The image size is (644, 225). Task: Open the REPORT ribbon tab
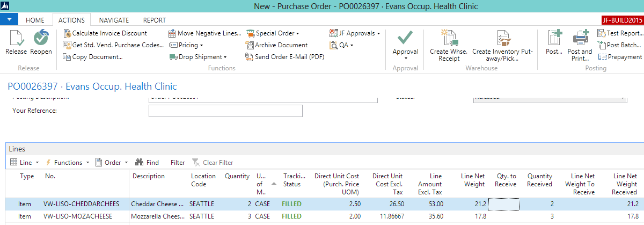pyautogui.click(x=154, y=20)
